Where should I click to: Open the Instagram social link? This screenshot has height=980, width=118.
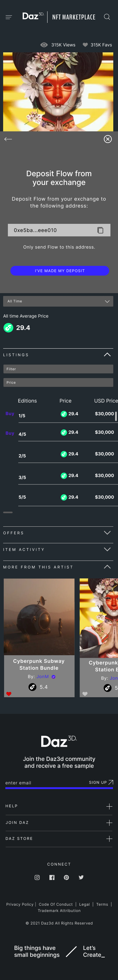37,877
